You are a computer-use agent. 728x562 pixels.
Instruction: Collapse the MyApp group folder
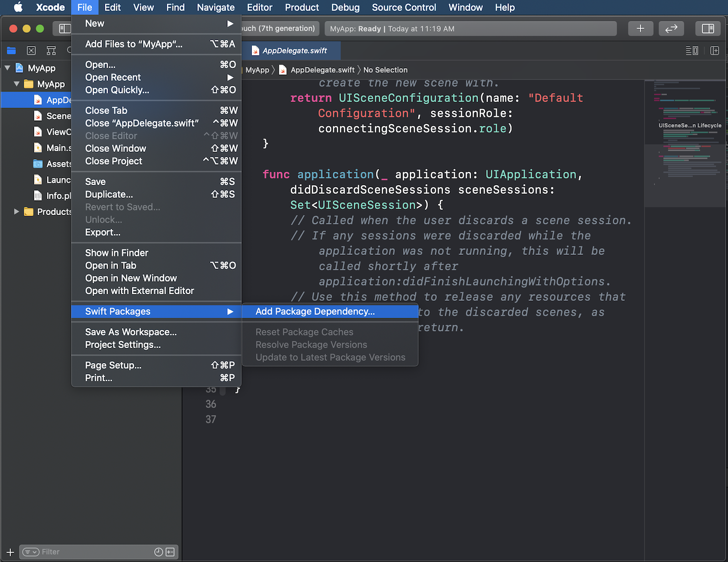[x=17, y=84]
